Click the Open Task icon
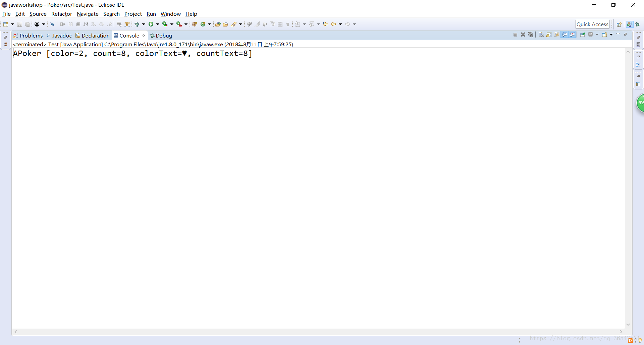 pos(226,24)
